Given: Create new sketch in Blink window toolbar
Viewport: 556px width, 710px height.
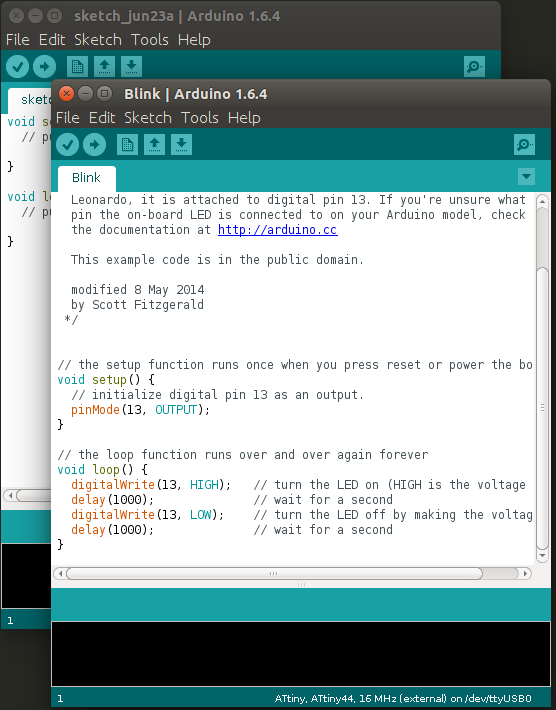Looking at the screenshot, I should click(127, 144).
